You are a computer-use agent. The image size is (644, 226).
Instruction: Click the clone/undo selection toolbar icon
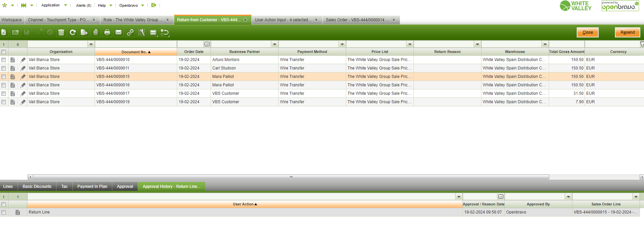click(165, 32)
